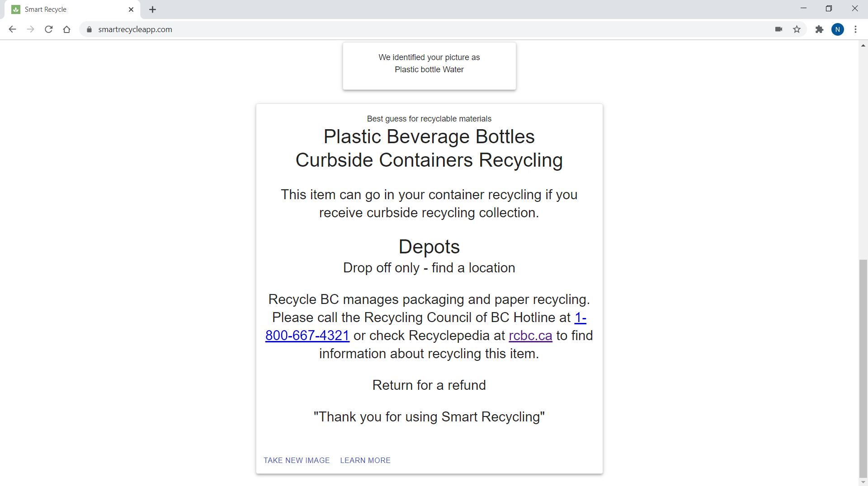
Task: Click 'Drop off only - find a location'
Action: click(x=429, y=268)
